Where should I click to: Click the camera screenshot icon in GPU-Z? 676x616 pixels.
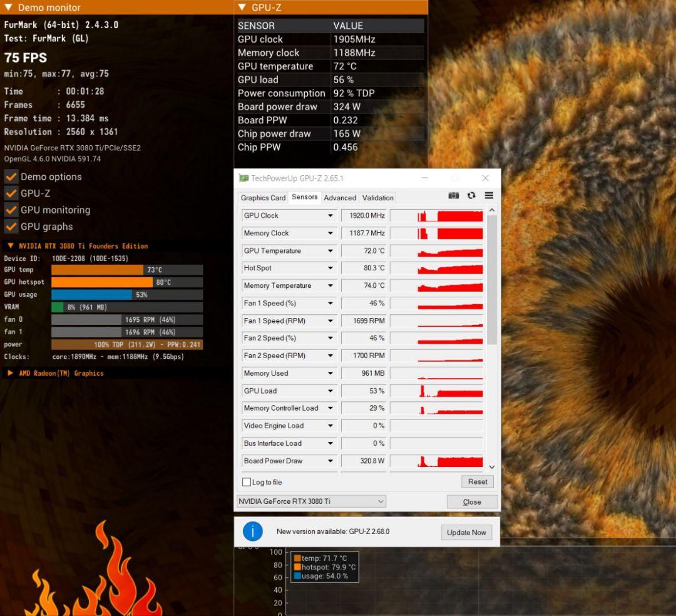454,195
